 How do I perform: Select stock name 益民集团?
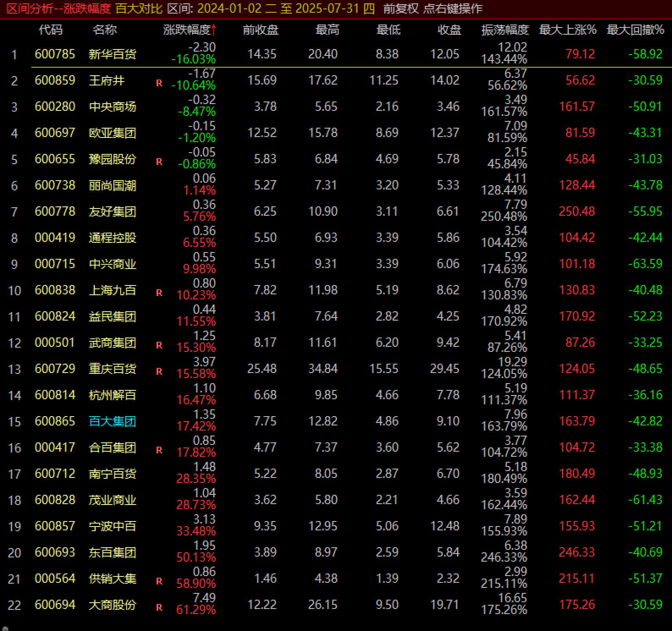pos(113,316)
